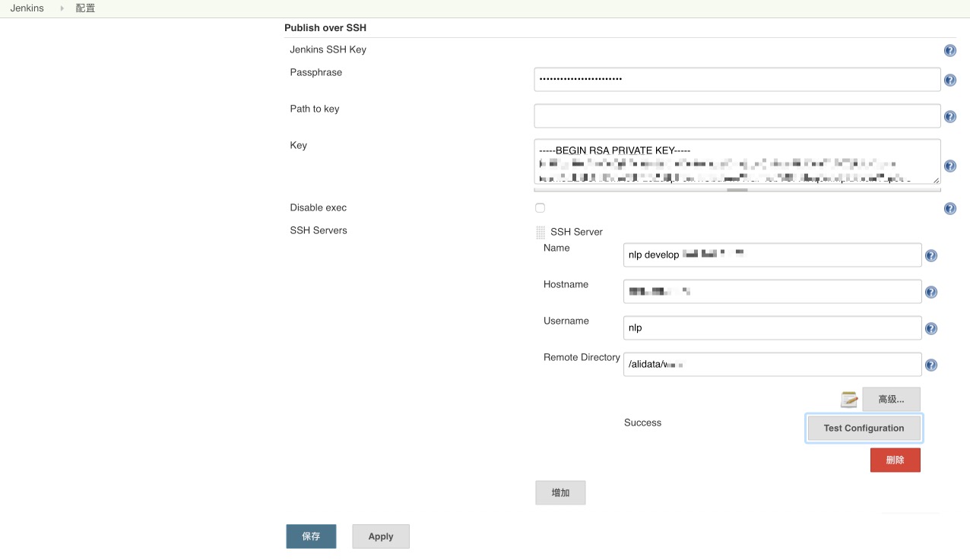Viewport: 970px width, 560px height.
Task: Click help icon beside Key textarea
Action: [949, 166]
